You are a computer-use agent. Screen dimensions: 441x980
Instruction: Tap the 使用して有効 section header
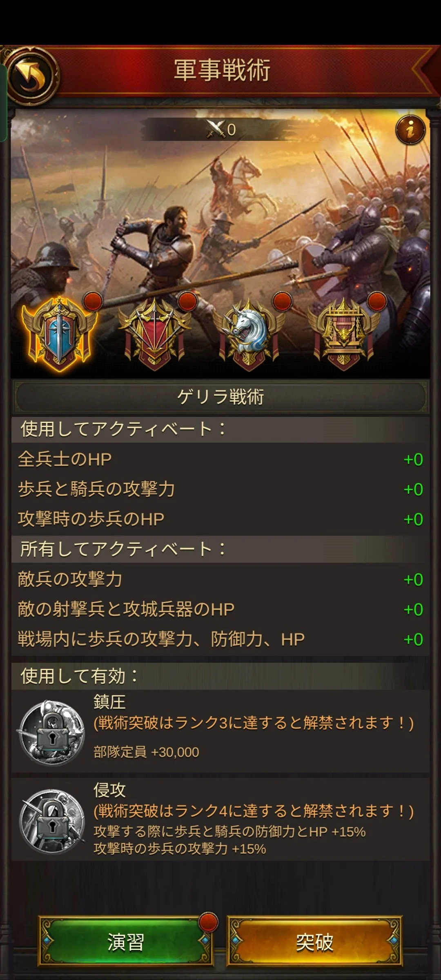point(220,676)
